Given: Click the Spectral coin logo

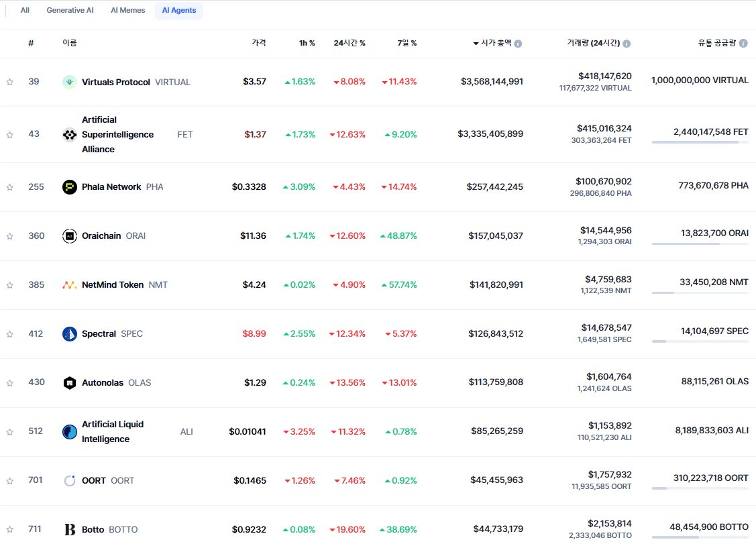Looking at the screenshot, I should 70,334.
